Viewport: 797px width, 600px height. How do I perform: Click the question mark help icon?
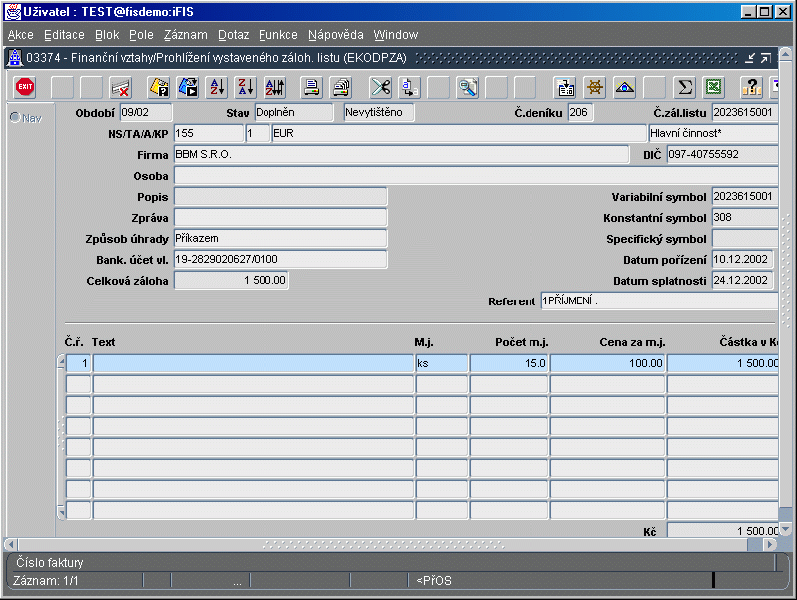pyautogui.click(x=751, y=87)
